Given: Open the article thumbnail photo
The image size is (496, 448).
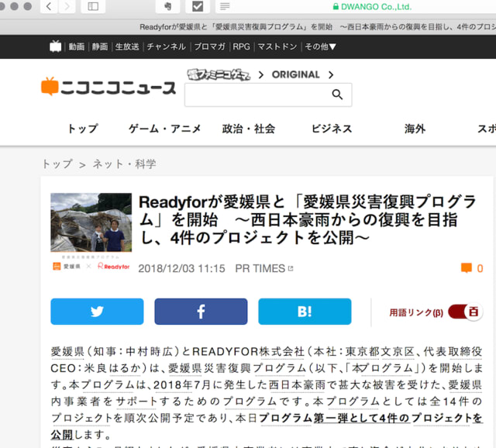Looking at the screenshot, I should click(x=91, y=222).
